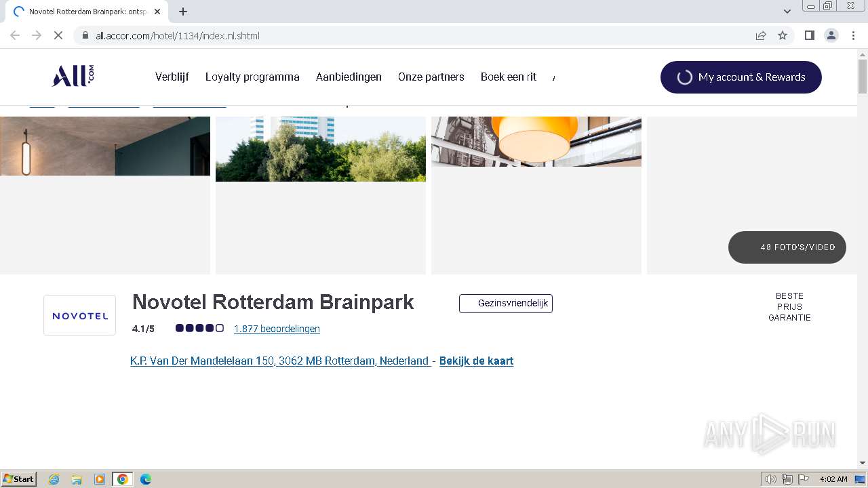Viewport: 868px width, 488px height.
Task: View the orange lamp photo thumbnail
Action: 536,141
